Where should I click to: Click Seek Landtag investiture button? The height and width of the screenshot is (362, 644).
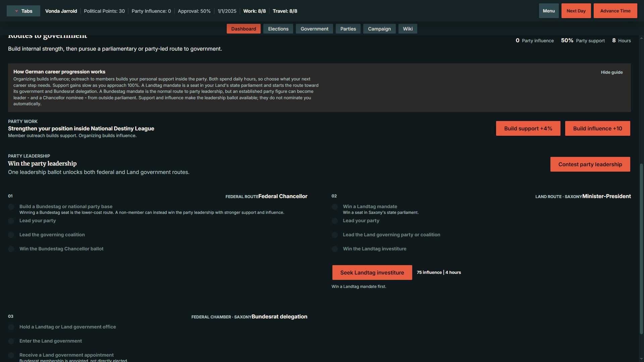(372, 273)
